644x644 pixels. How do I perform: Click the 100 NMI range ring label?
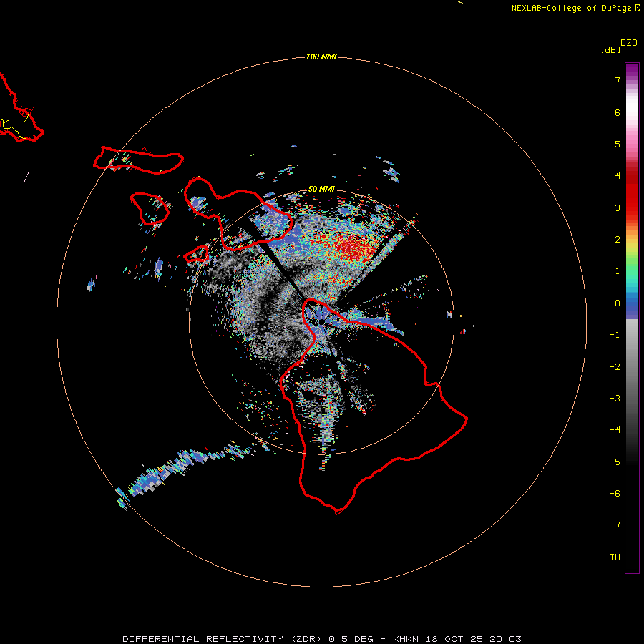coord(321,57)
